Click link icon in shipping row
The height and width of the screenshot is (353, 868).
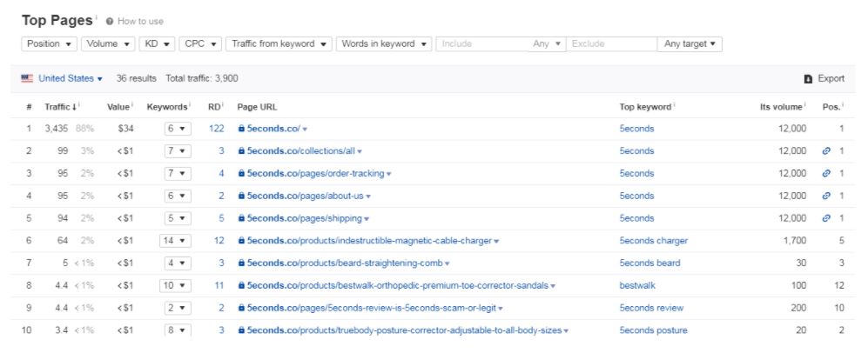[x=826, y=219]
